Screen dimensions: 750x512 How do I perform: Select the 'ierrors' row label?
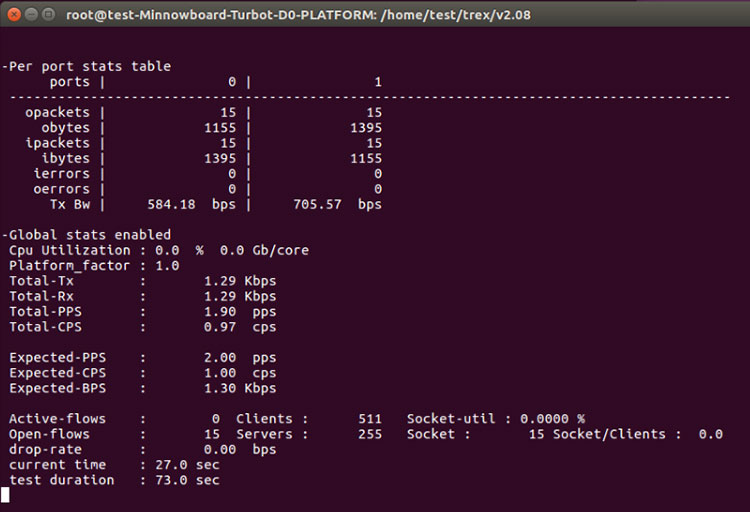click(62, 174)
